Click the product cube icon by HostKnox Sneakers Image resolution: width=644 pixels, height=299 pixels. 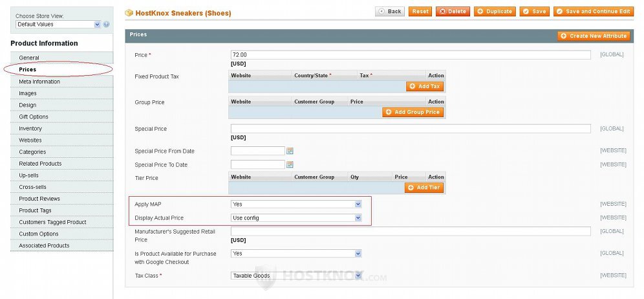(129, 13)
